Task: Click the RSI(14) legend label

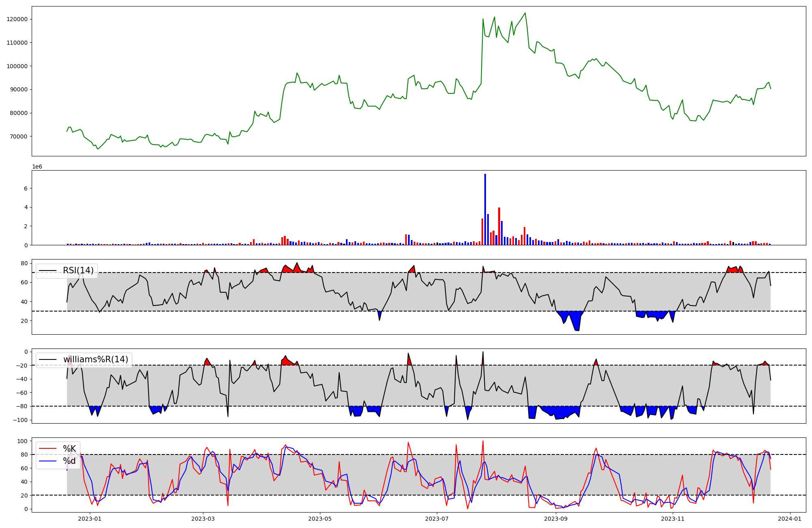Action: [78, 271]
